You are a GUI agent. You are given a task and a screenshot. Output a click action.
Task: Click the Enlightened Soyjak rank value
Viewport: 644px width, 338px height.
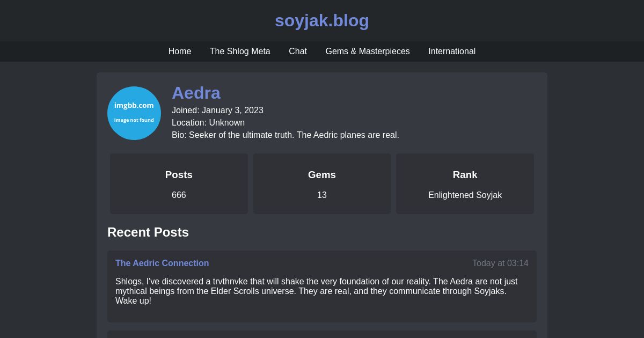[465, 195]
